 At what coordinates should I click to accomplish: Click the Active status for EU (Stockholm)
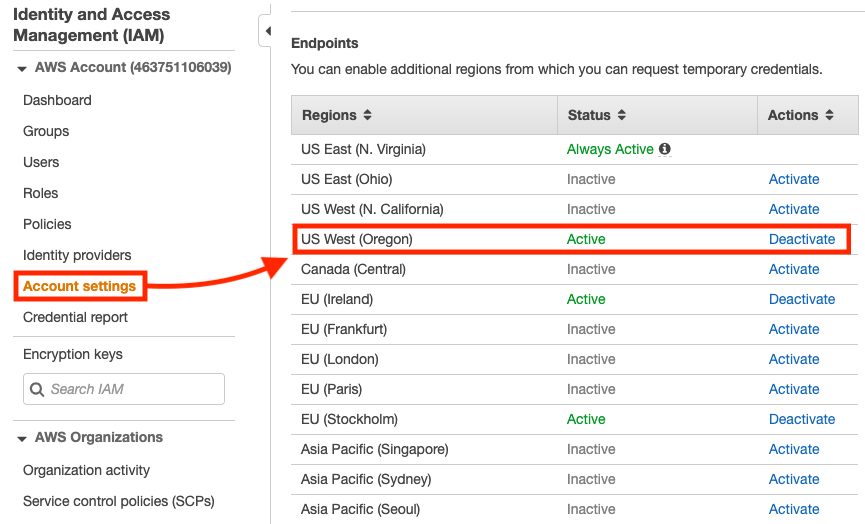coord(586,419)
